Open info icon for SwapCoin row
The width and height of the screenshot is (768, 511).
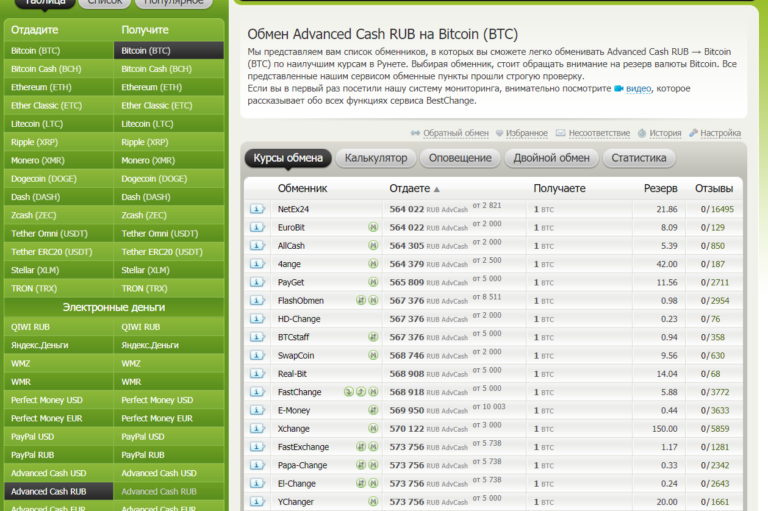click(x=257, y=355)
